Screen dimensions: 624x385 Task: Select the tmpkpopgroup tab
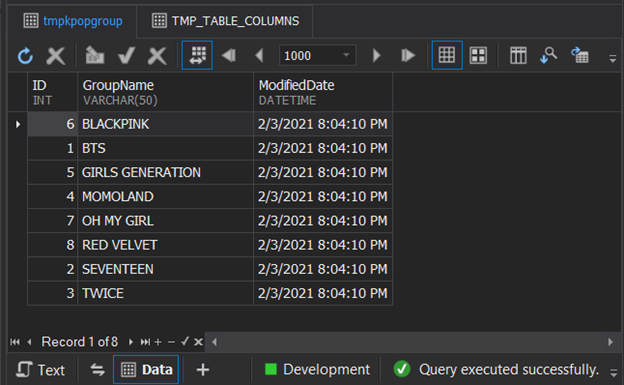click(x=73, y=21)
